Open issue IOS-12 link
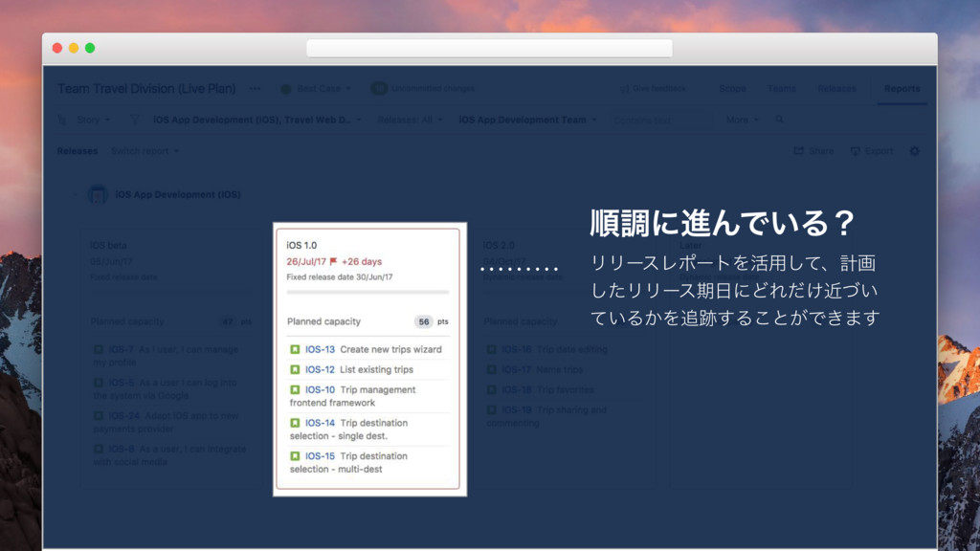Image resolution: width=980 pixels, height=551 pixels. pyautogui.click(x=320, y=369)
